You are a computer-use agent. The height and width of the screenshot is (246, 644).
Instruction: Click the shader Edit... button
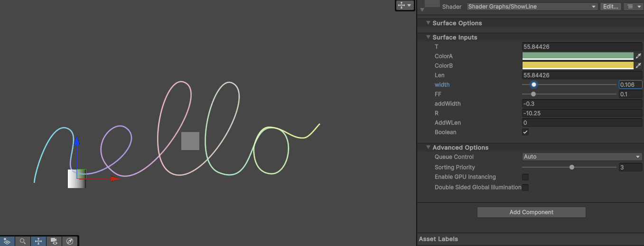[x=610, y=7]
